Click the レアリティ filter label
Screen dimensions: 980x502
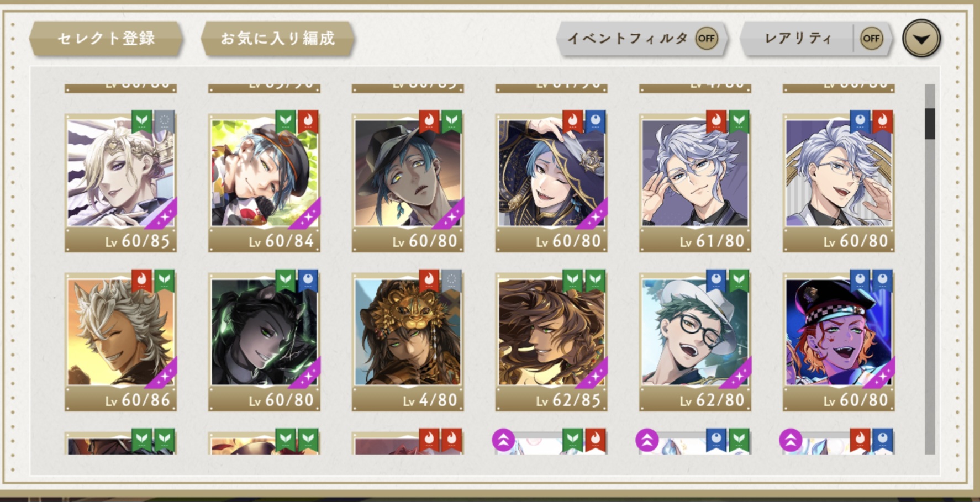pos(798,38)
